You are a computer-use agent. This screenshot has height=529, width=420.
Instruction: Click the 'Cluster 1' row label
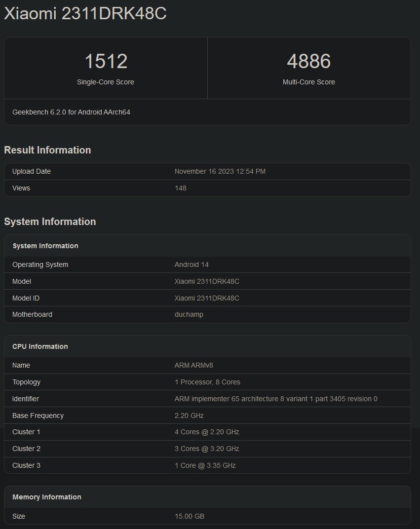(26, 432)
